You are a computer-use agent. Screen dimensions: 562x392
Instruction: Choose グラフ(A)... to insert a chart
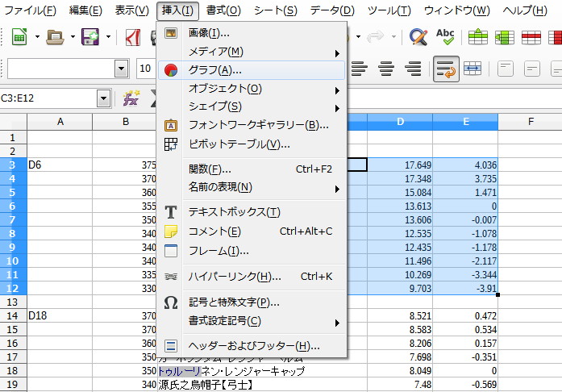252,70
